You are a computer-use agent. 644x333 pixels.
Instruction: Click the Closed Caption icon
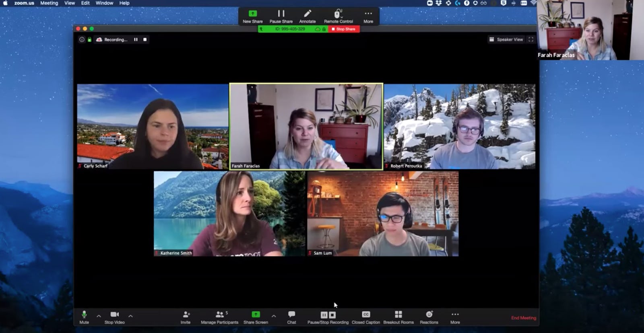pos(365,314)
